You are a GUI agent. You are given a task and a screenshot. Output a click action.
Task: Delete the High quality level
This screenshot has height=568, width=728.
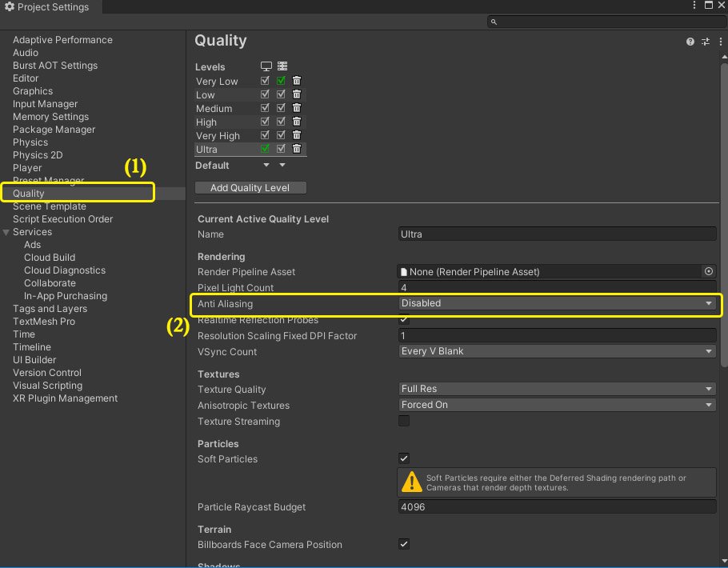click(x=297, y=122)
